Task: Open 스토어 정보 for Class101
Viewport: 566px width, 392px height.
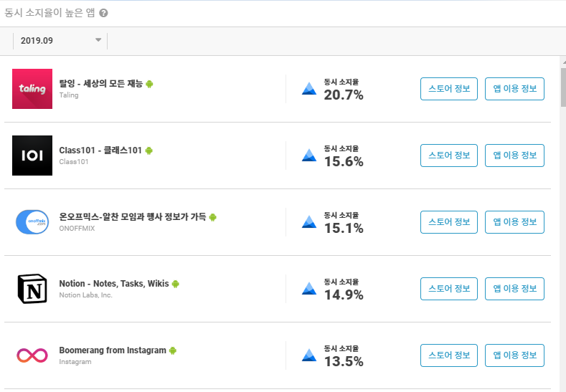Action: (448, 156)
